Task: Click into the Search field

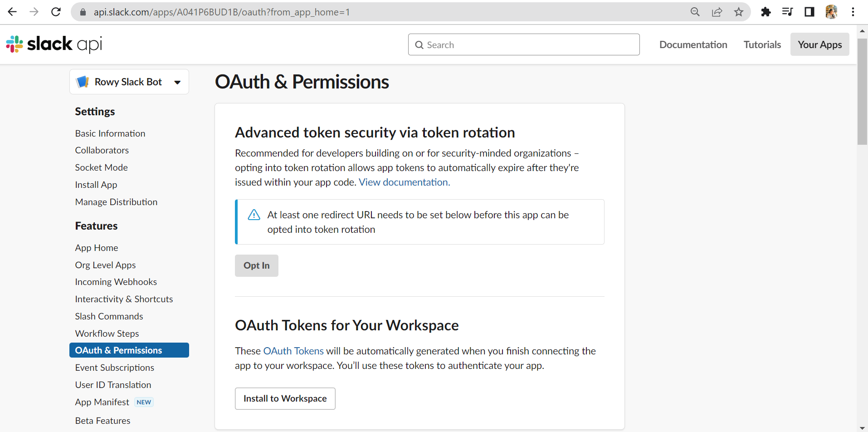Action: click(x=524, y=44)
